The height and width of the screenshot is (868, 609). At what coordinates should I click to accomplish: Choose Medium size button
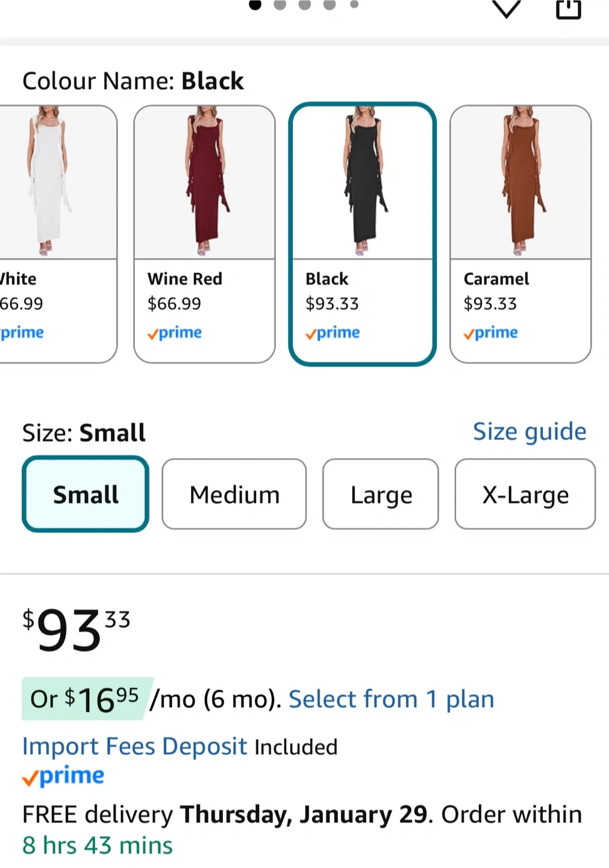(x=234, y=494)
